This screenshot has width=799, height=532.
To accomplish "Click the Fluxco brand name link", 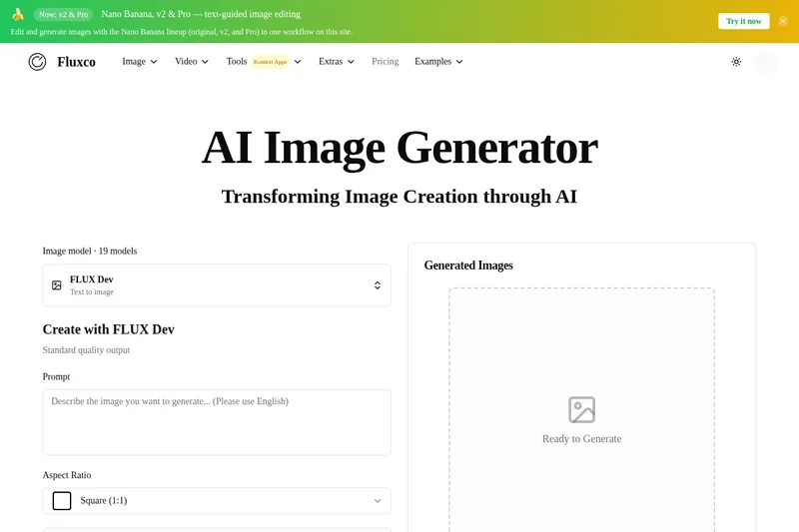I will [x=77, y=62].
